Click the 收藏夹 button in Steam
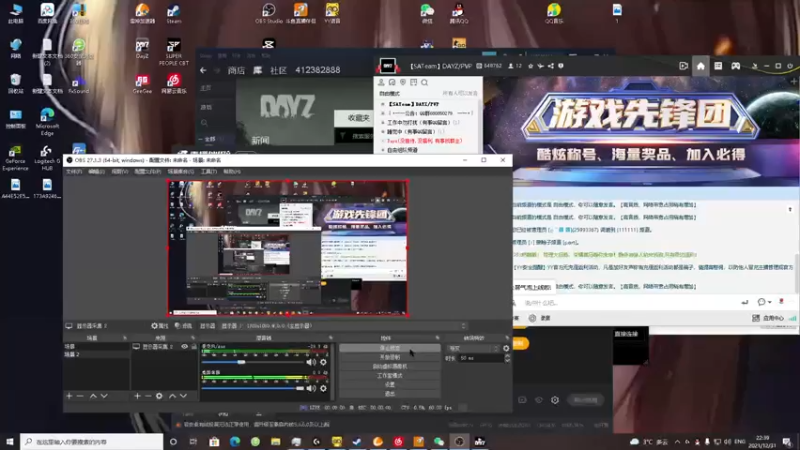This screenshot has width=800, height=450. point(358,118)
